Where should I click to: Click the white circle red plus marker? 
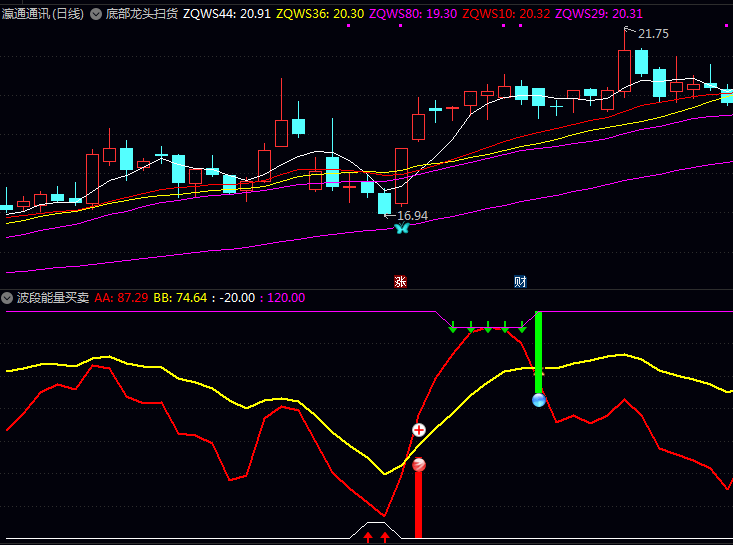pyautogui.click(x=419, y=430)
